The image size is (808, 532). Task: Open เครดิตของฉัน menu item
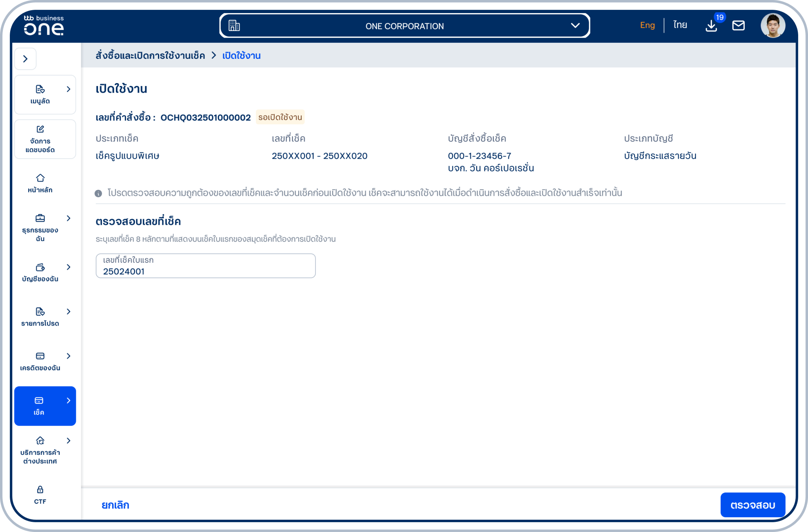tap(45, 361)
